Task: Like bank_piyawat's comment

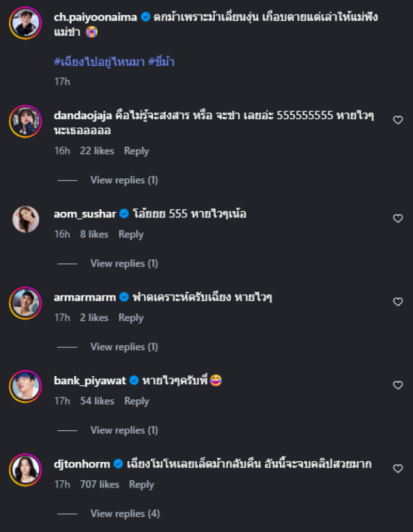Action: pos(398,385)
